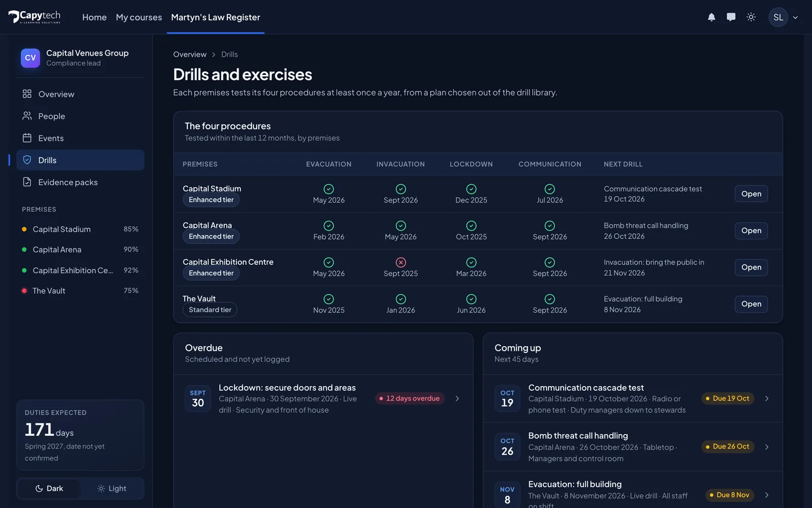
Task: Click the SL user avatar
Action: tap(778, 17)
